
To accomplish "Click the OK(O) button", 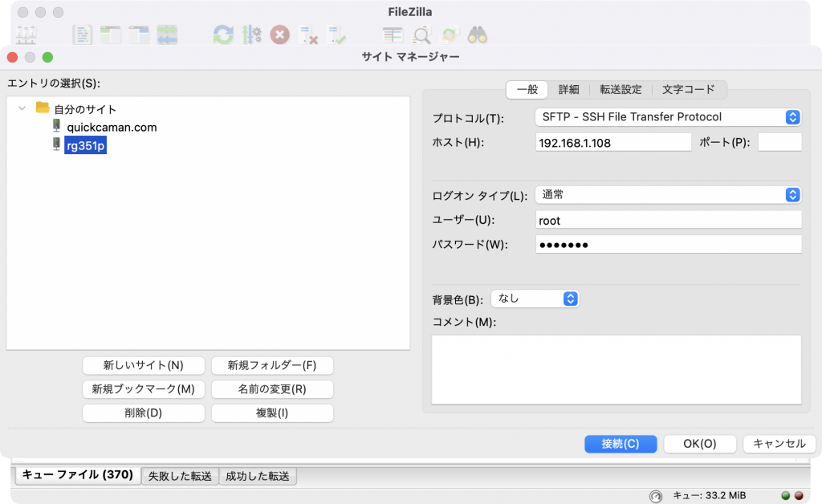I will (700, 444).
